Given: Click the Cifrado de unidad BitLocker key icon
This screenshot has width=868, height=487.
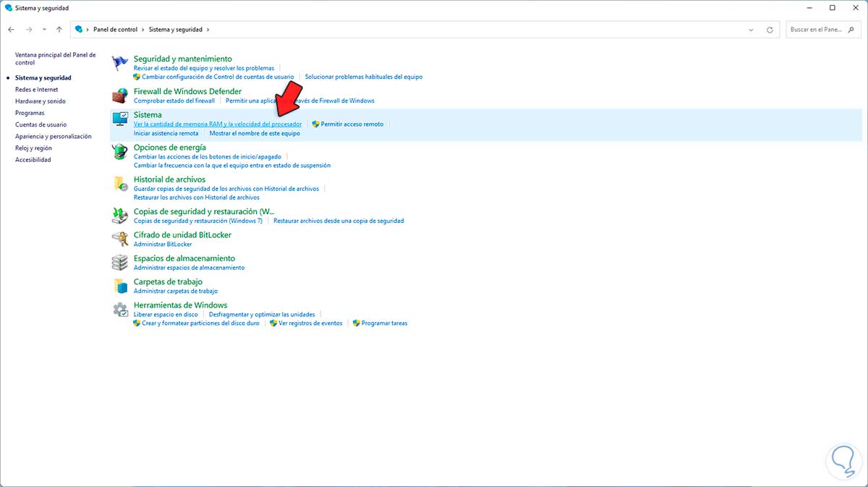Looking at the screenshot, I should pyautogui.click(x=120, y=239).
